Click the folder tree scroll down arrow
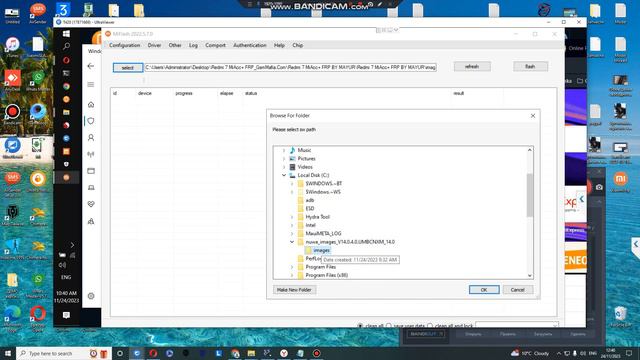The height and width of the screenshot is (360, 640). [x=530, y=276]
